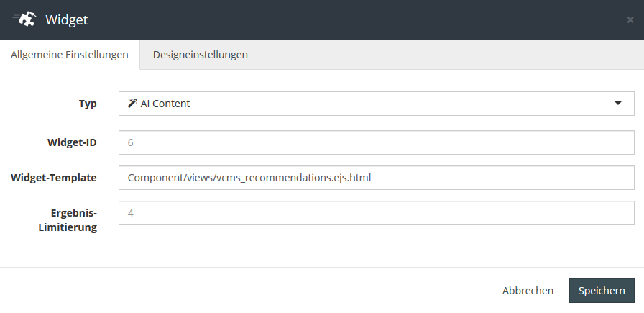Click the Typ field label
The height and width of the screenshot is (313, 644).
tap(88, 104)
